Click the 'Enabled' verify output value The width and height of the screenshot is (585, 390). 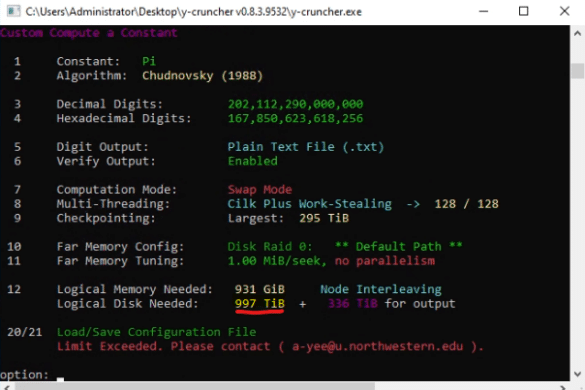(x=253, y=161)
